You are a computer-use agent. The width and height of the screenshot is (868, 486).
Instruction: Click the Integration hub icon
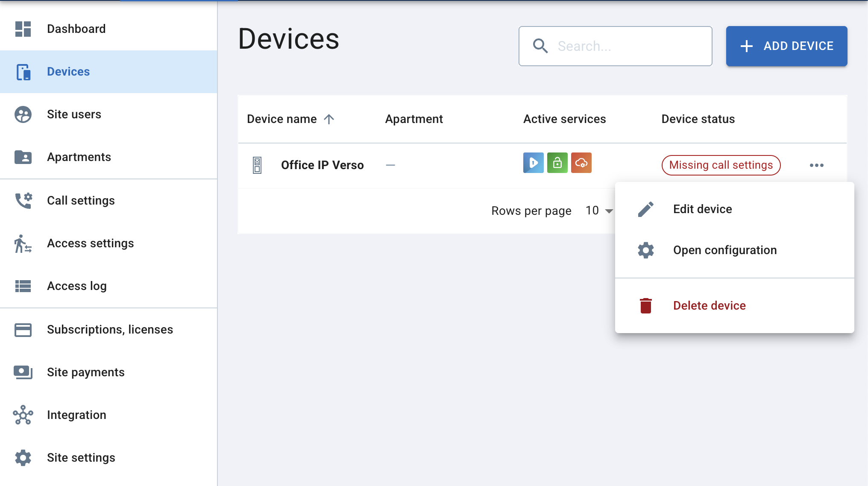23,415
